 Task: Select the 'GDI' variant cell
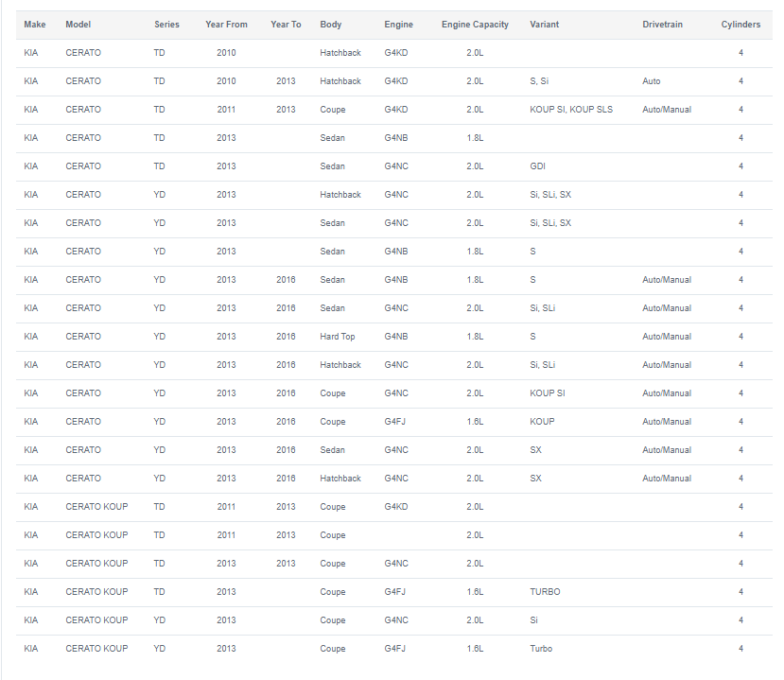coord(537,166)
